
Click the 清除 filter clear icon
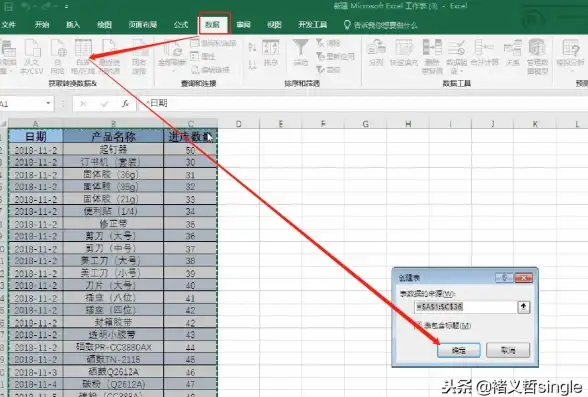click(x=328, y=43)
